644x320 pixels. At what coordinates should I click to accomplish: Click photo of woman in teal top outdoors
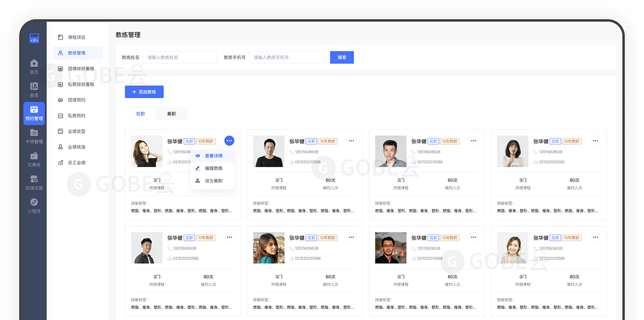pyautogui.click(x=269, y=248)
